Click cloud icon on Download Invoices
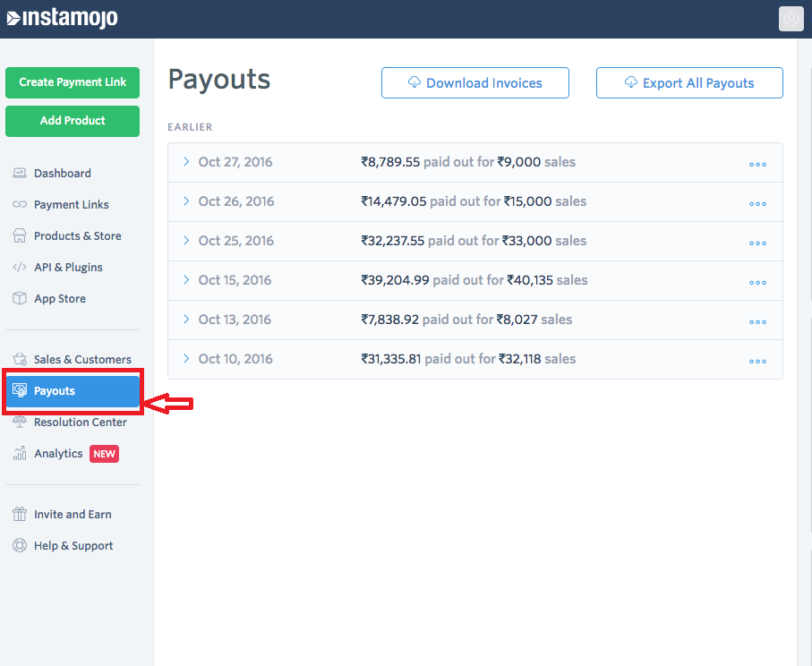The width and height of the screenshot is (812, 666). point(415,81)
